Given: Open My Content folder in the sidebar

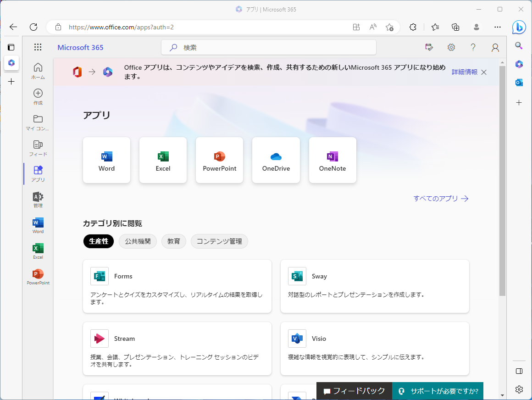Looking at the screenshot, I should click(38, 122).
